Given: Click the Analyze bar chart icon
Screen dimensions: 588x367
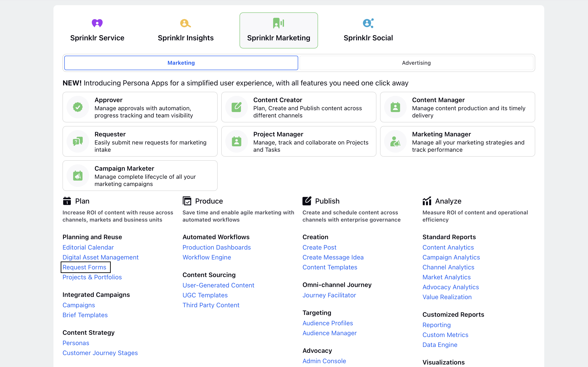Looking at the screenshot, I should 427,201.
